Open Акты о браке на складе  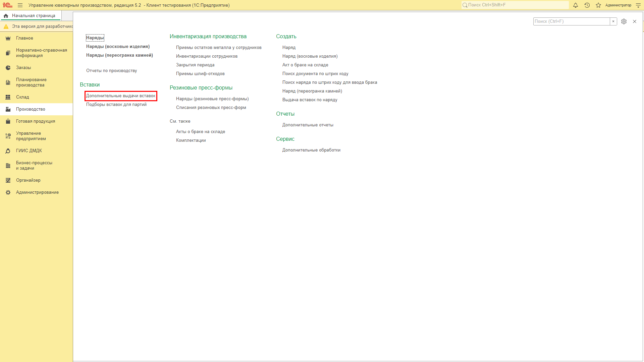pyautogui.click(x=201, y=132)
